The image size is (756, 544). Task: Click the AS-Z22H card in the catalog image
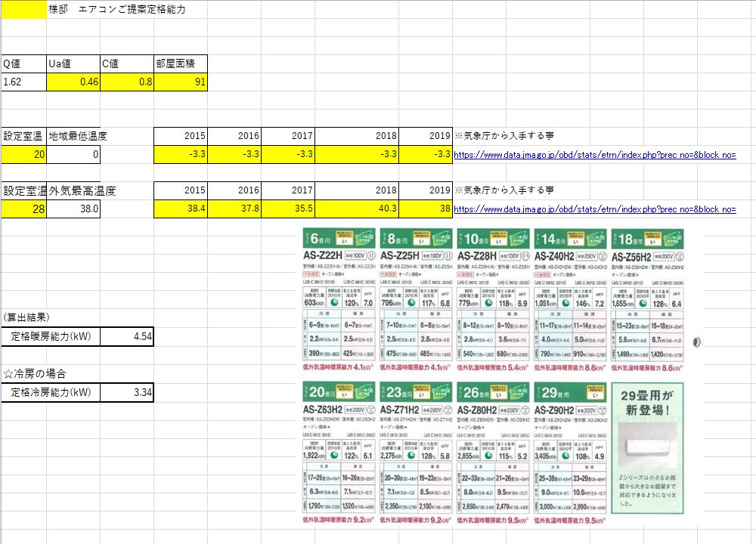pos(339,300)
